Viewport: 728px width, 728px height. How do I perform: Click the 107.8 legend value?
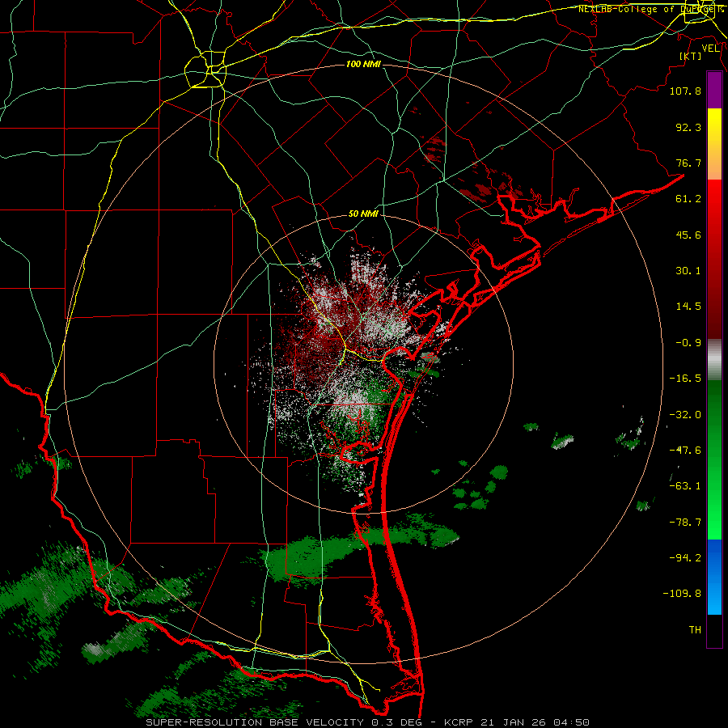(x=685, y=91)
